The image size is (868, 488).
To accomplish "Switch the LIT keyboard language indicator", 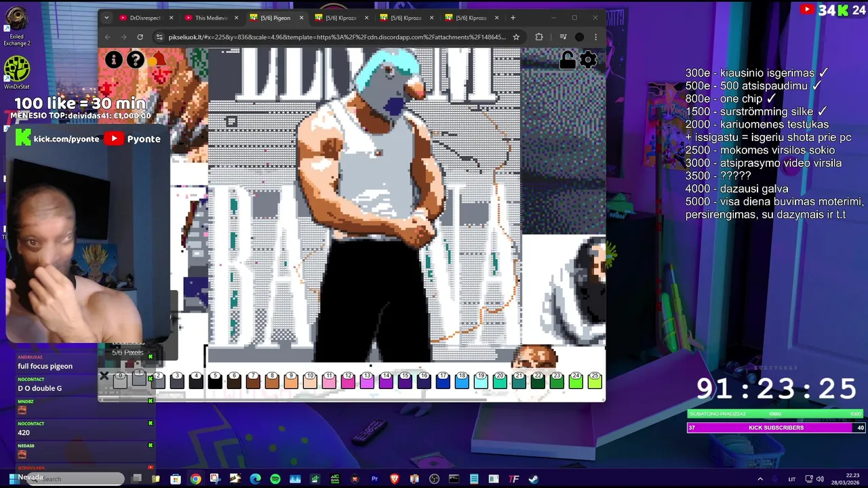I will point(791,479).
